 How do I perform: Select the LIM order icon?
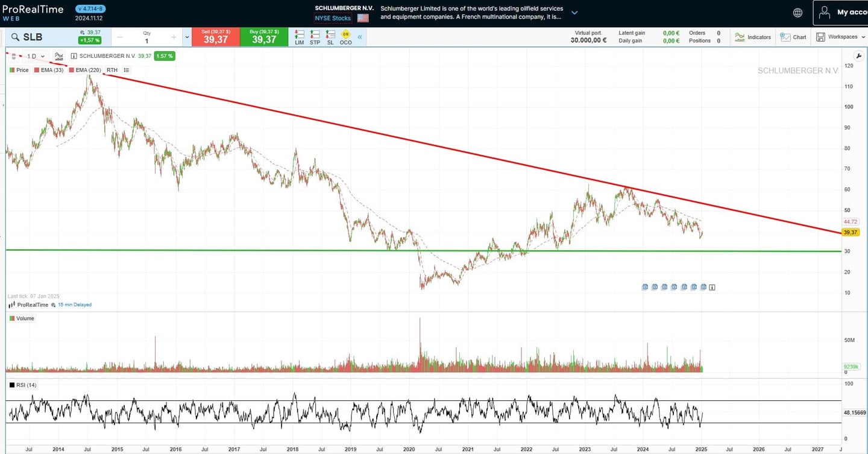tap(299, 37)
